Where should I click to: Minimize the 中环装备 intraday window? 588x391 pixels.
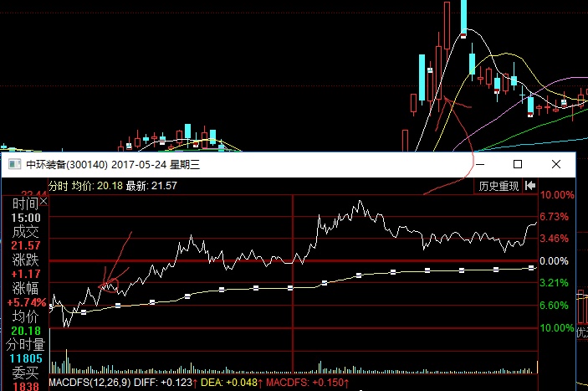(479, 164)
